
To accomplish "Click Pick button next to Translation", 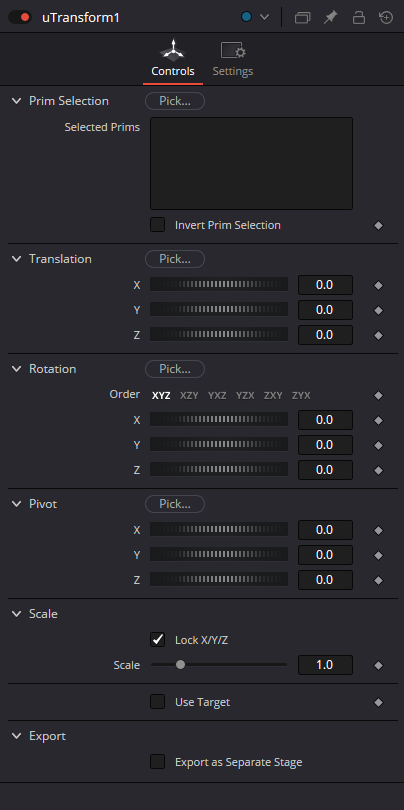I will point(175,259).
